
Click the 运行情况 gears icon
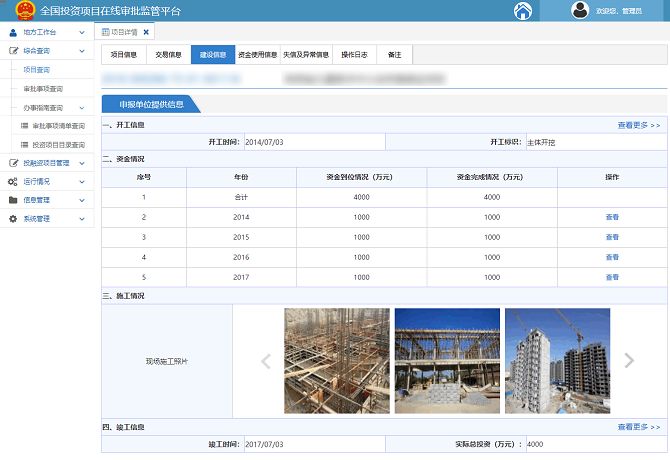coord(13,181)
